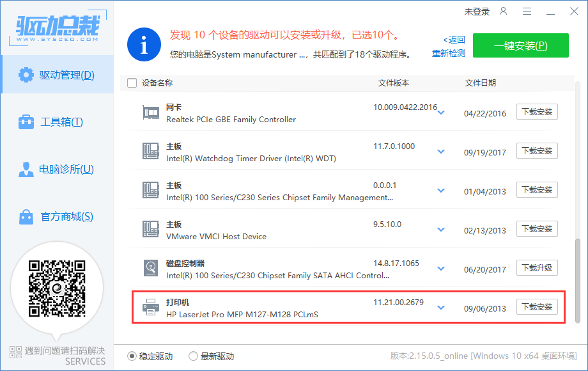Click 下载安装 for HP LaserJet printer
This screenshot has width=588, height=371.
click(537, 307)
